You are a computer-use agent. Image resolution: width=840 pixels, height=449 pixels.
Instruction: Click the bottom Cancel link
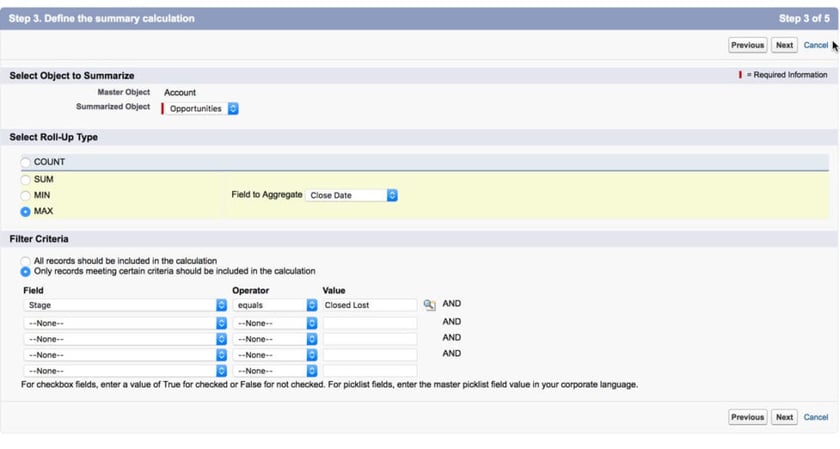click(x=816, y=417)
